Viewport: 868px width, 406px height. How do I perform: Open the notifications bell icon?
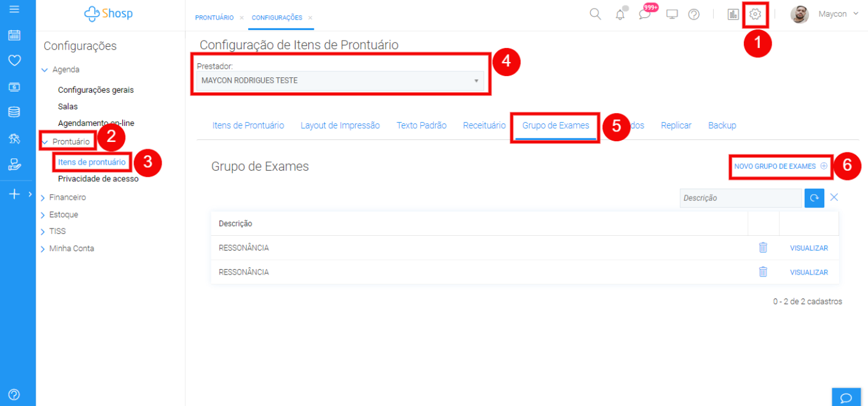click(620, 15)
